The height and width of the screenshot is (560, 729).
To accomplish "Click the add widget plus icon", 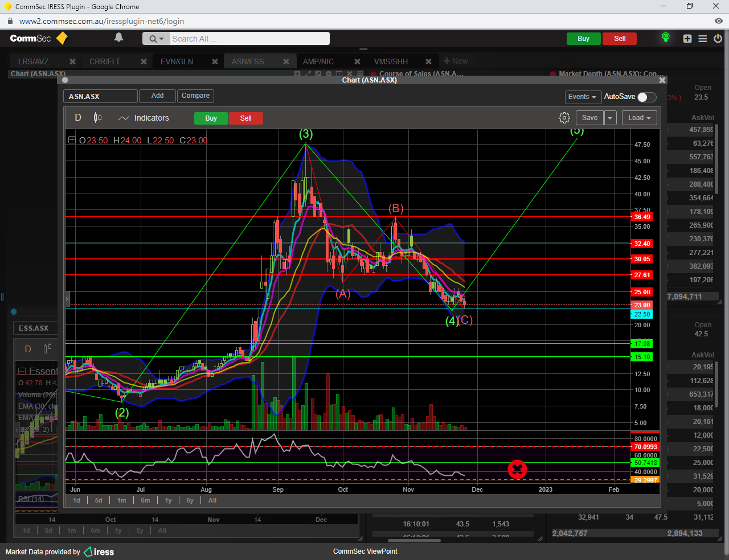I will (x=687, y=39).
